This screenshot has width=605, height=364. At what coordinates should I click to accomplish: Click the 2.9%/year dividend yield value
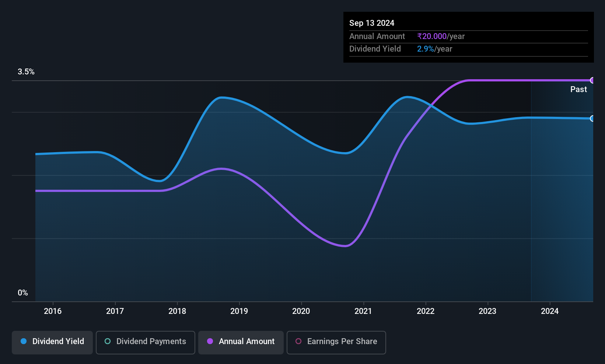tap(434, 49)
